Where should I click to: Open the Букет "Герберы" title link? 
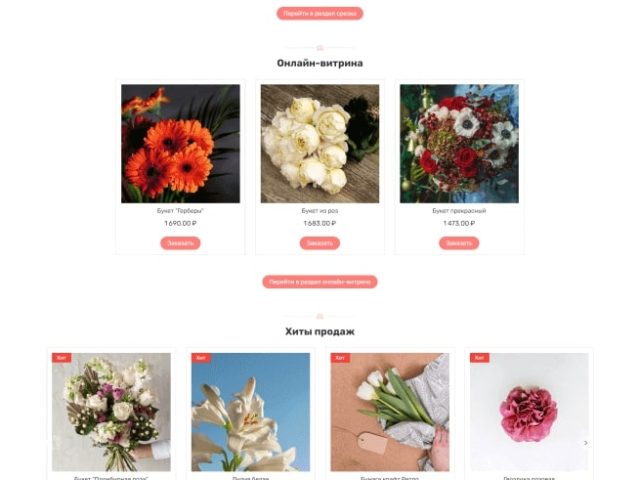(x=180, y=211)
